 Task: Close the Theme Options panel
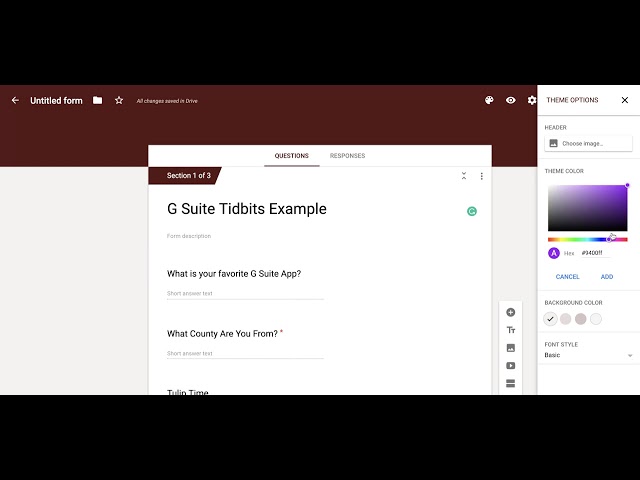[624, 100]
